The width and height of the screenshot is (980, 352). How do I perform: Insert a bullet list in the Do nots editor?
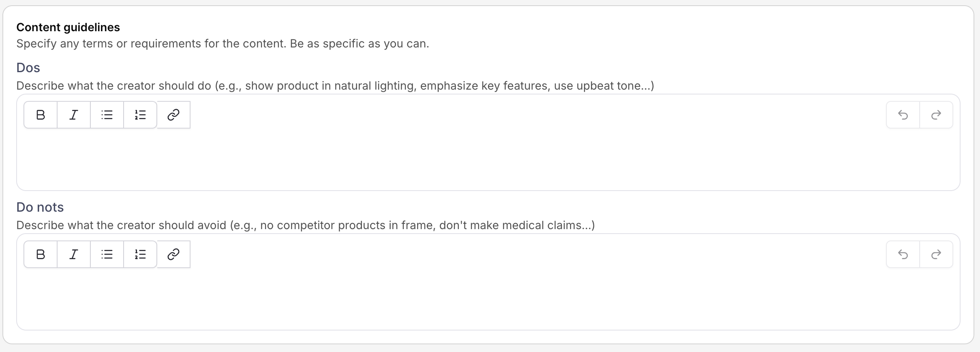[x=107, y=254]
